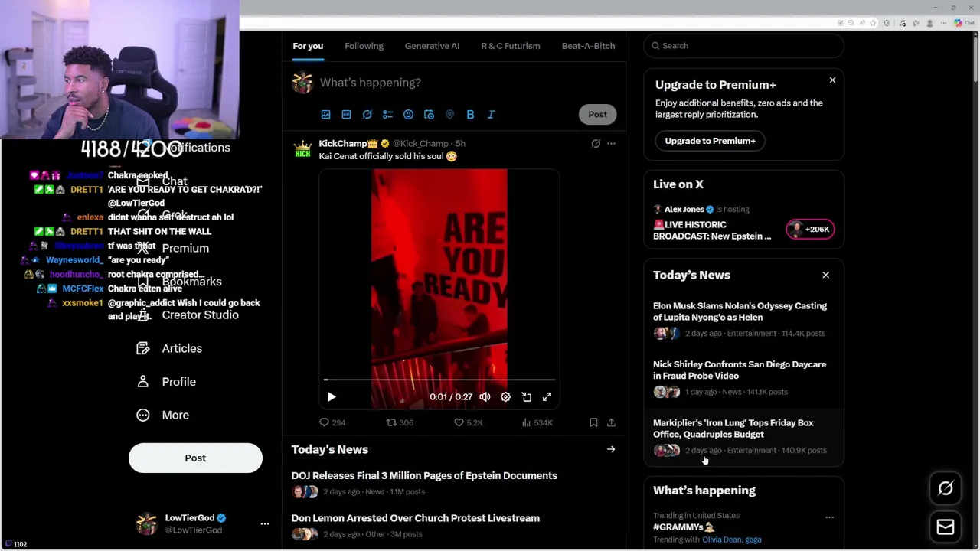Open DOJ Releases Epstein Documents story

[424, 476]
